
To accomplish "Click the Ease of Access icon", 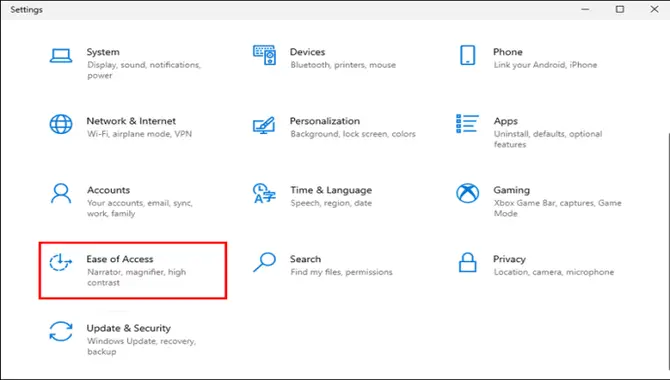I will (x=60, y=262).
